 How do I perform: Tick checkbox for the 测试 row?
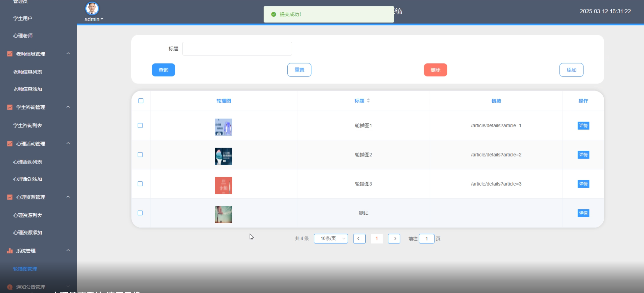140,213
